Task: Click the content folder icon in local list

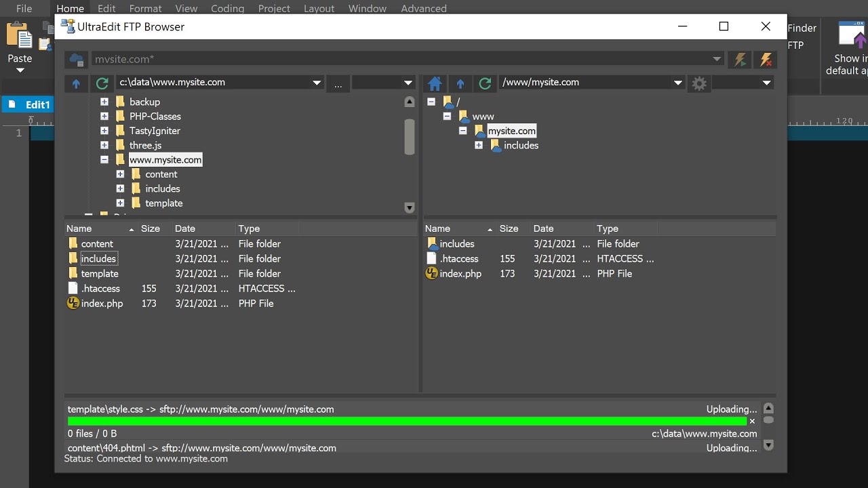Action: 73,244
